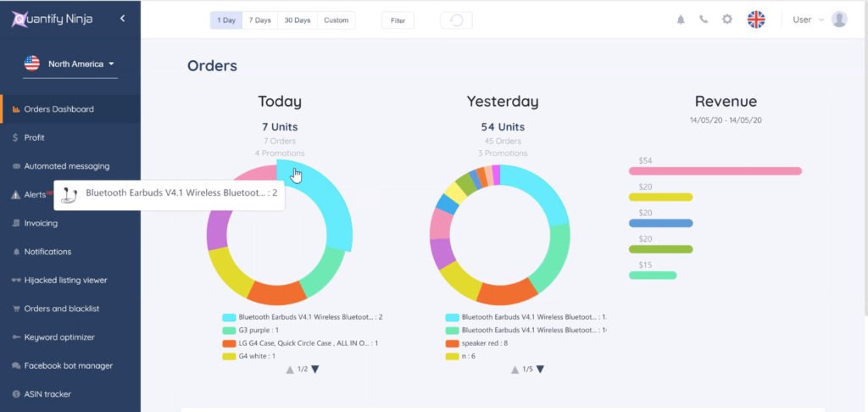
Task: Click the Orders and blacklist cart icon
Action: point(16,309)
